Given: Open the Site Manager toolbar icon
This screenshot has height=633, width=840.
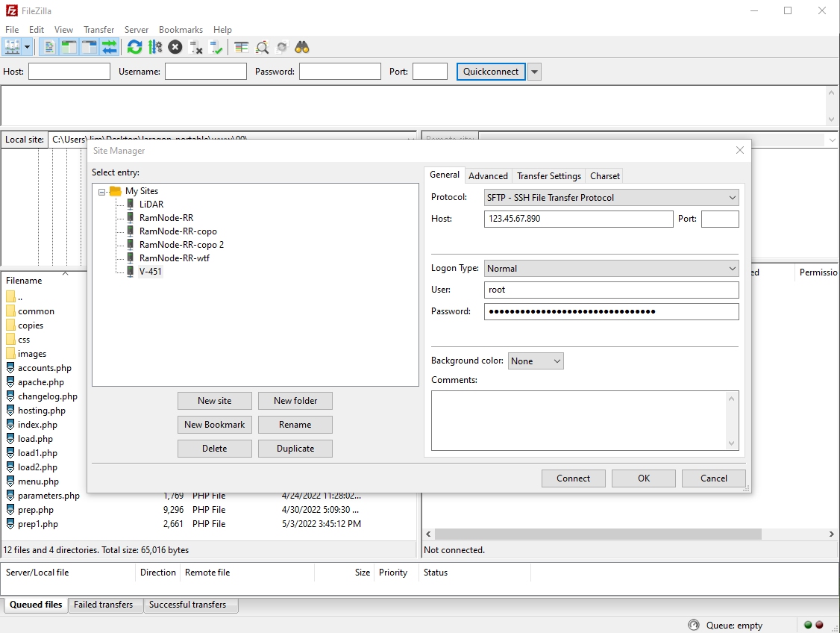Looking at the screenshot, I should click(13, 47).
